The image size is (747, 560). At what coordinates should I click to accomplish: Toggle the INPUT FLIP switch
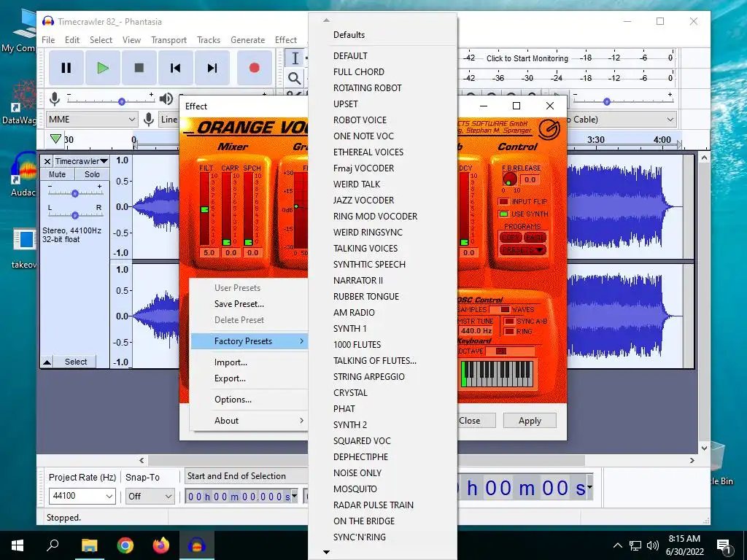click(x=503, y=201)
